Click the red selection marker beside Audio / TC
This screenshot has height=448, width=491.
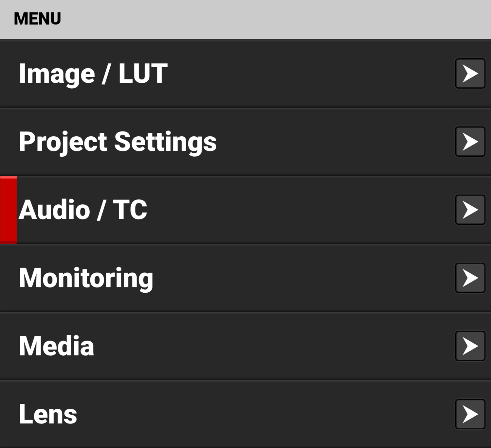pyautogui.click(x=9, y=210)
